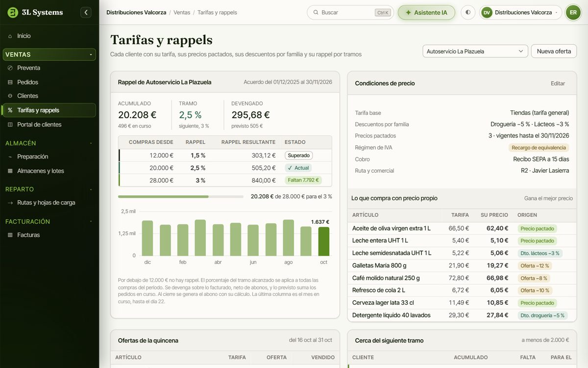Click the Dto. lácteos −3 % tag
This screenshot has height=368, width=588.
540,253
